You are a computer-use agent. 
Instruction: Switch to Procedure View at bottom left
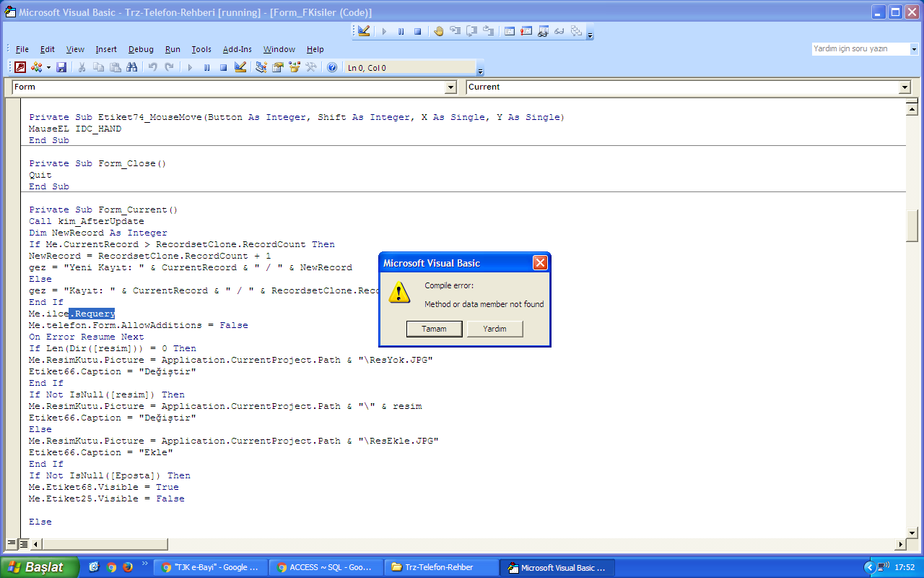(12, 543)
